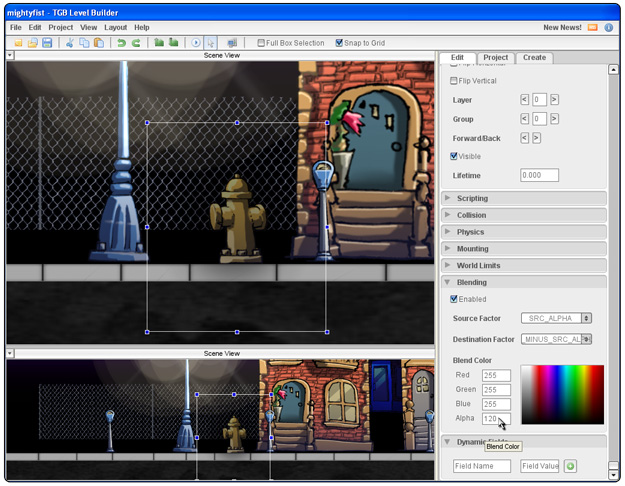This screenshot has width=625, height=486.
Task: Click the panel scrollbar down arrow
Action: coord(613,475)
